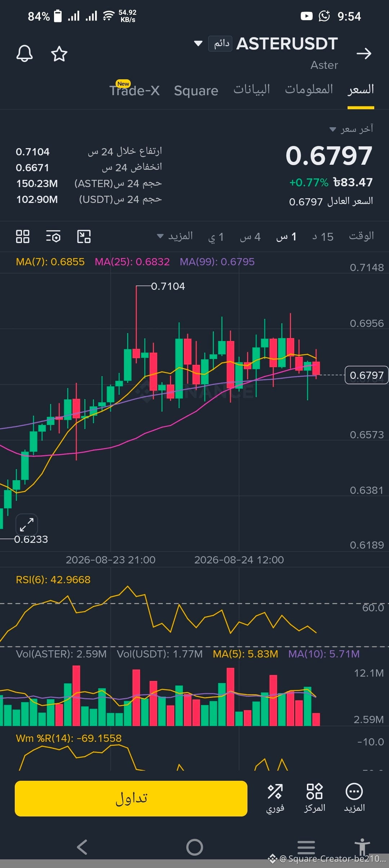This screenshot has height=868, width=389.
Task: Tap the Wm %R(14): -69.1558 label
Action: pyautogui.click(x=69, y=738)
